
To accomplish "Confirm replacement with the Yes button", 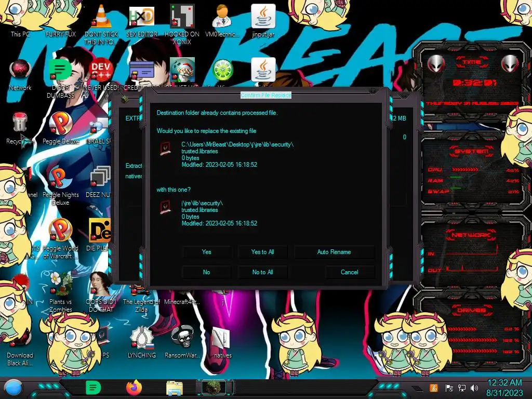I will [x=206, y=252].
